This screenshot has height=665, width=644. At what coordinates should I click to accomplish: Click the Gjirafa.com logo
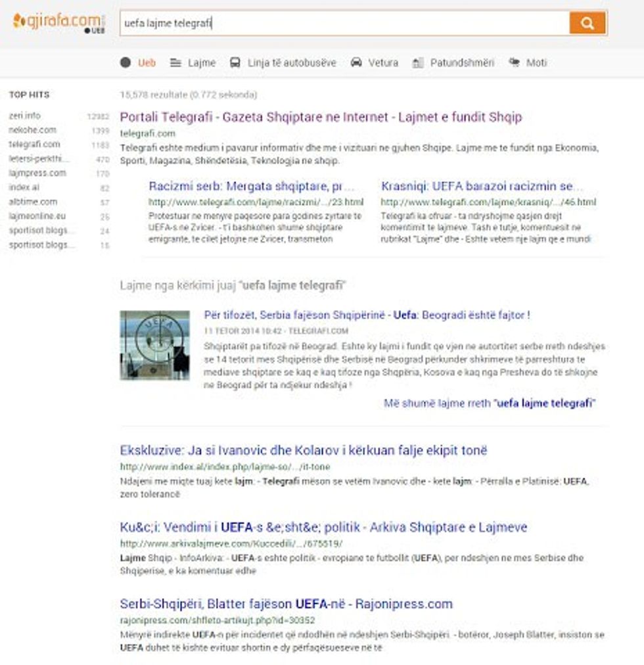point(58,22)
